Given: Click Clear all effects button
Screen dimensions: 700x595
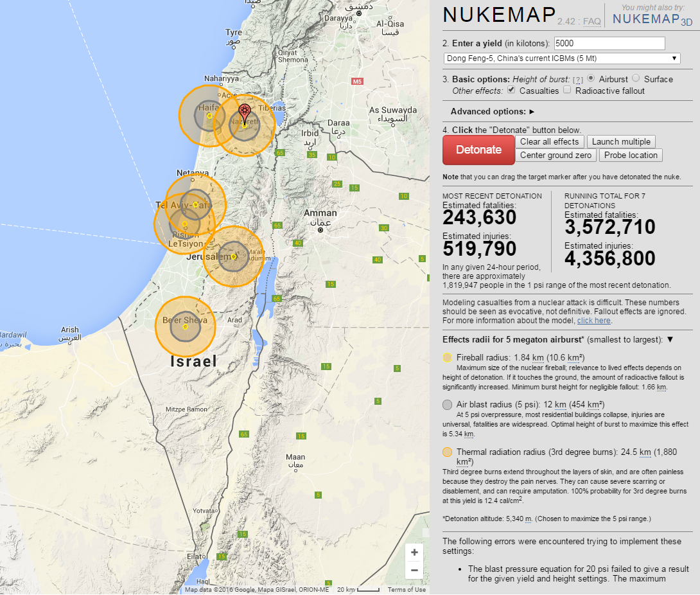Looking at the screenshot, I should [550, 141].
